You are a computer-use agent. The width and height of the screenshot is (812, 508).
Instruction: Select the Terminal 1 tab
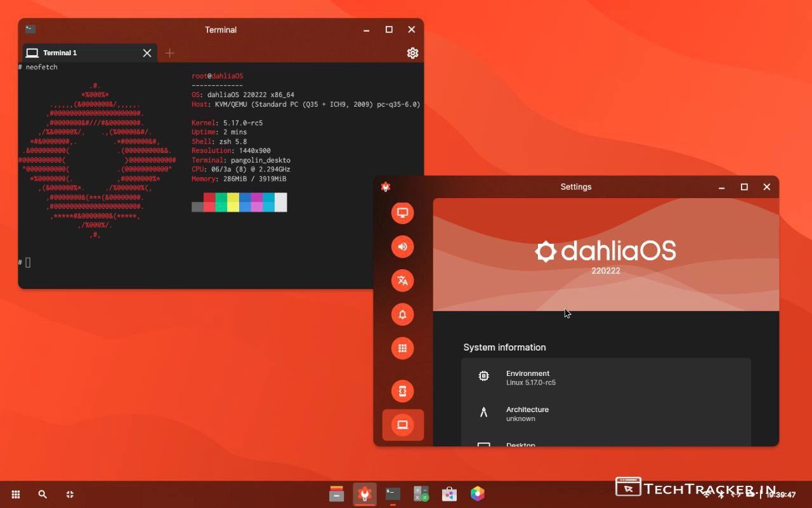76,53
